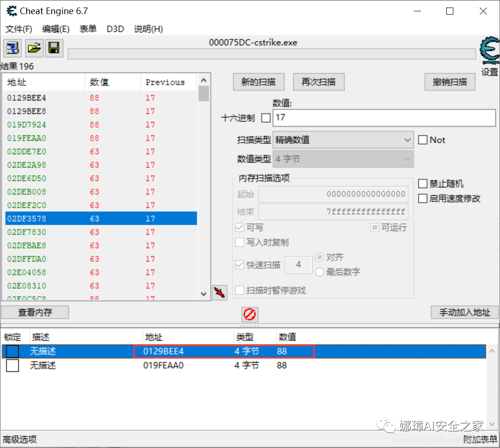Select result row 0129BEE4

(101, 98)
